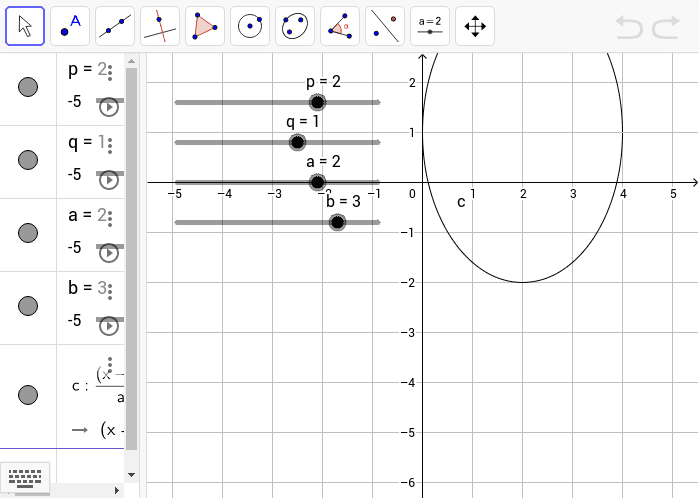
Task: Select the Point tool
Action: click(70, 26)
